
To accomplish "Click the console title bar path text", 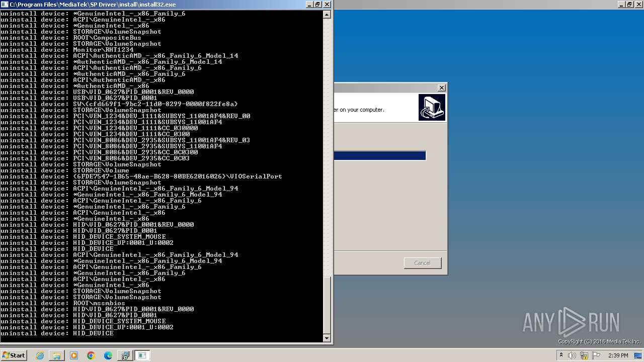I will click(93, 4).
